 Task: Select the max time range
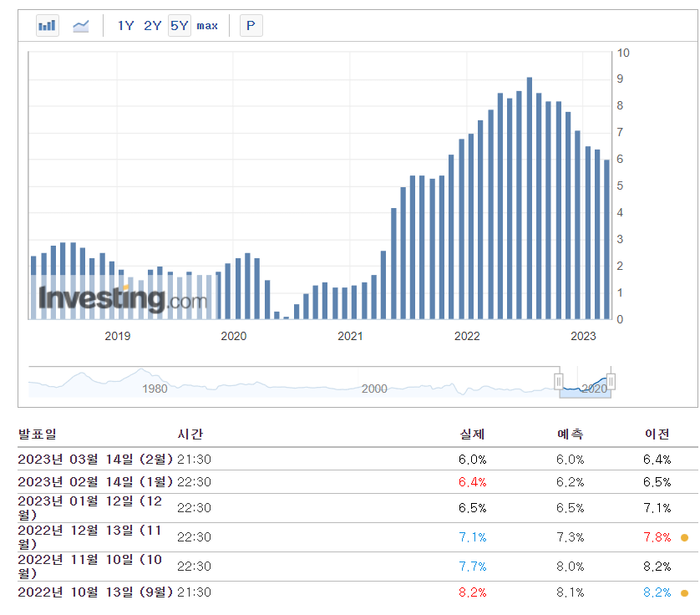(x=207, y=26)
